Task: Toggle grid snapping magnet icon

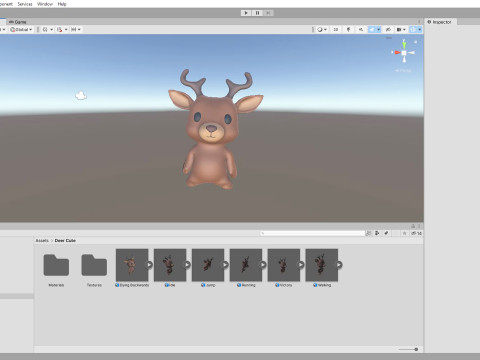Action: (59, 29)
